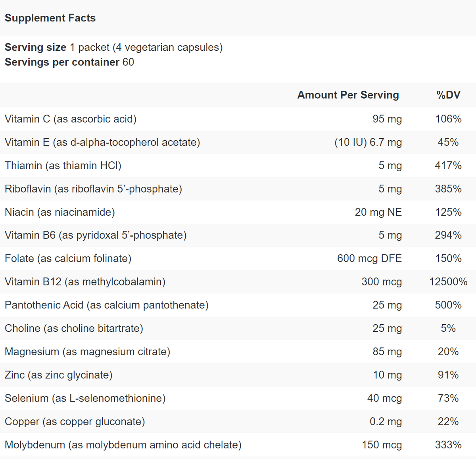Click the Amount Per Serving column header
This screenshot has width=476, height=459.
pyautogui.click(x=348, y=95)
